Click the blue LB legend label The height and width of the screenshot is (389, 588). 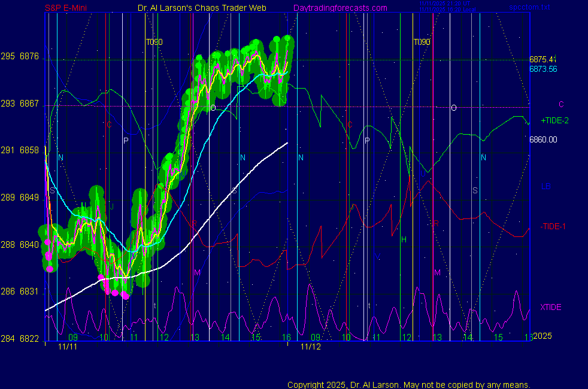pos(545,186)
